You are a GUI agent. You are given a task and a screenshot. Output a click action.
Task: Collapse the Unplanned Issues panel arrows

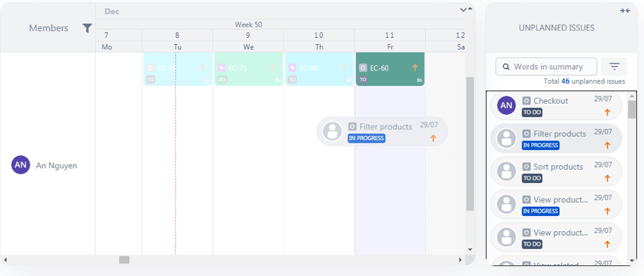point(625,11)
